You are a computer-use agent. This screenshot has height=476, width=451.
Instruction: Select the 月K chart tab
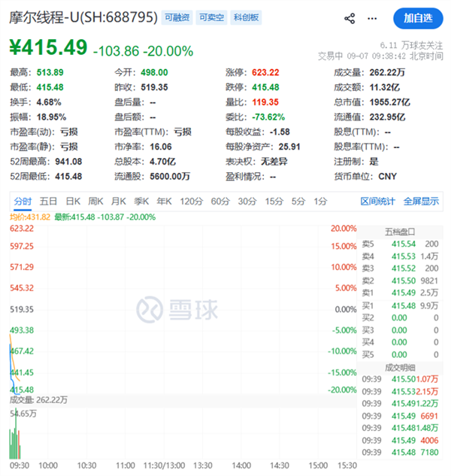point(118,202)
